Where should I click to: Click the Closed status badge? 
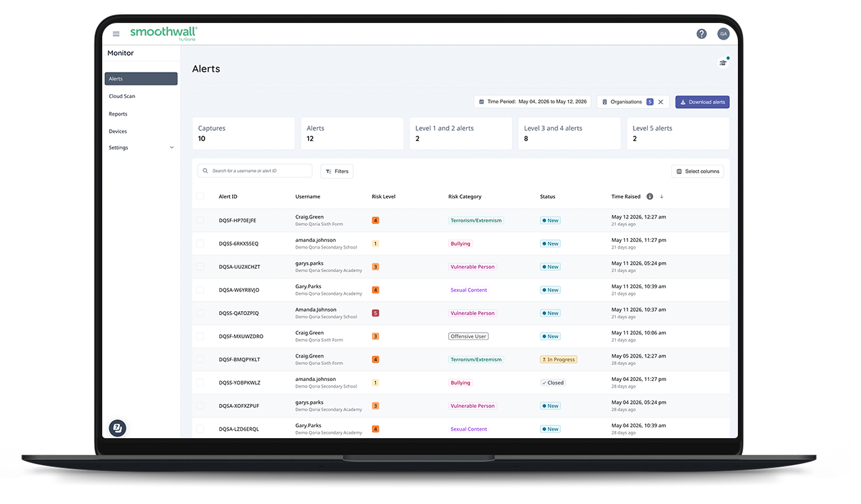(553, 382)
